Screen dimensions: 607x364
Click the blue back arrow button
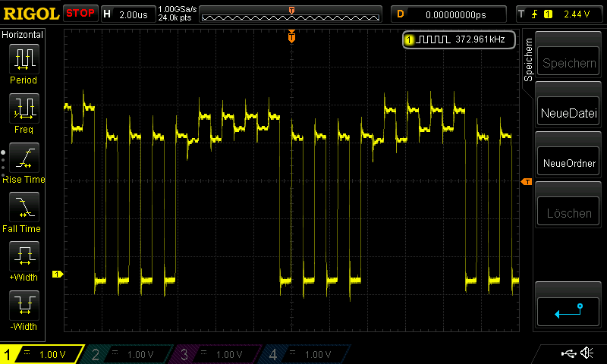click(568, 312)
